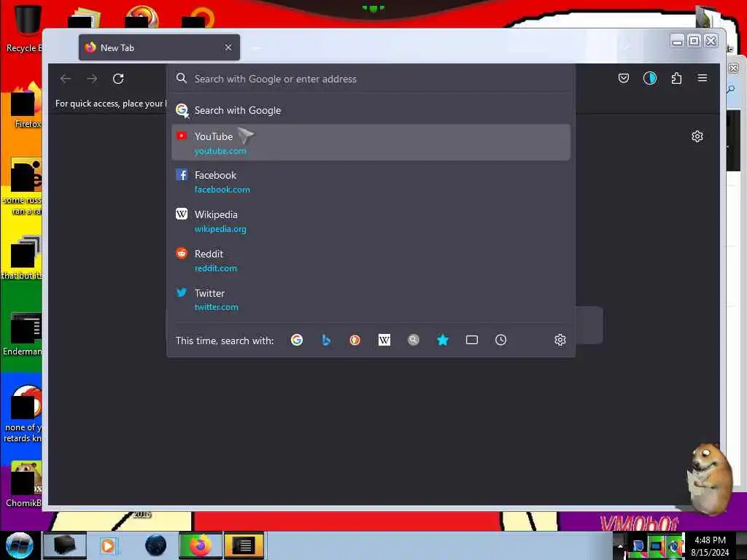This screenshot has height=560, width=747.
Task: Open Firefox from the taskbar
Action: [x=200, y=545]
